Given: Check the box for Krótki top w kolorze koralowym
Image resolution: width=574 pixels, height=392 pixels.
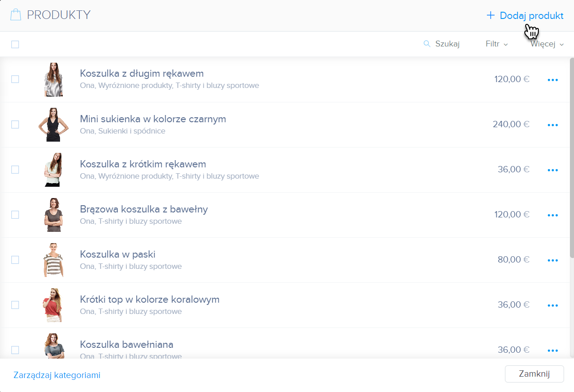Looking at the screenshot, I should tap(15, 305).
